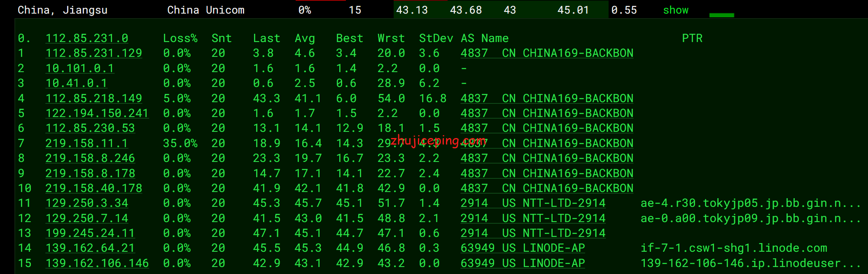Click the Snt column header
The image size is (868, 274).
tap(222, 38)
